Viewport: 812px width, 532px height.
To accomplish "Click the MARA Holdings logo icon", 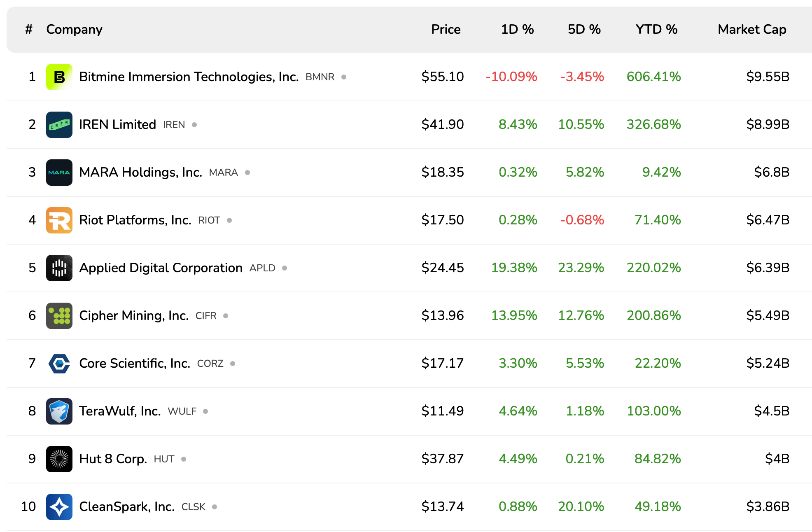I will click(x=59, y=173).
